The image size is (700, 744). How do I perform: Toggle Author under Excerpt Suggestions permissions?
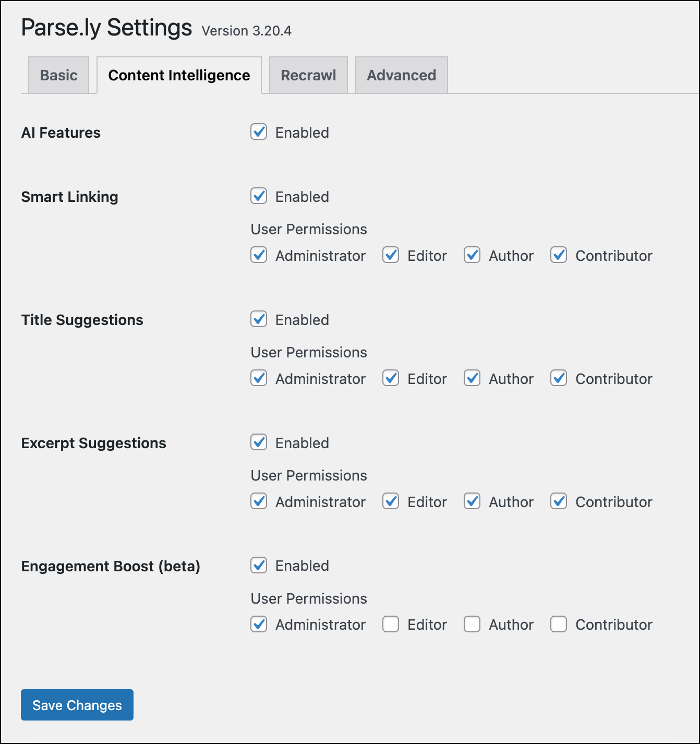coord(472,501)
